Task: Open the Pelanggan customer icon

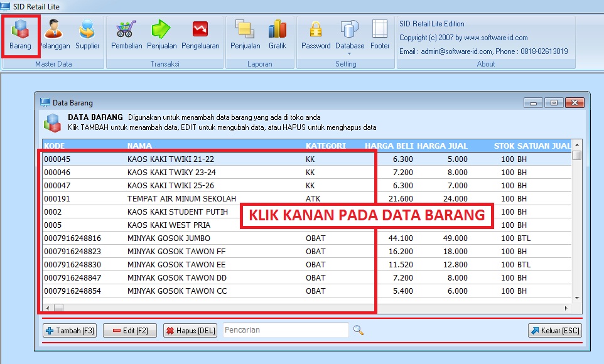Action: tap(54, 35)
